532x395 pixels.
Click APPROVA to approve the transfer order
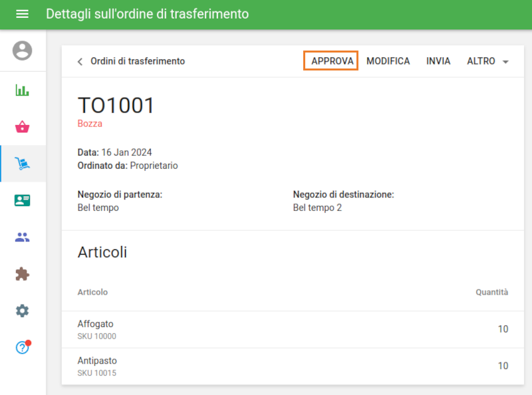331,61
